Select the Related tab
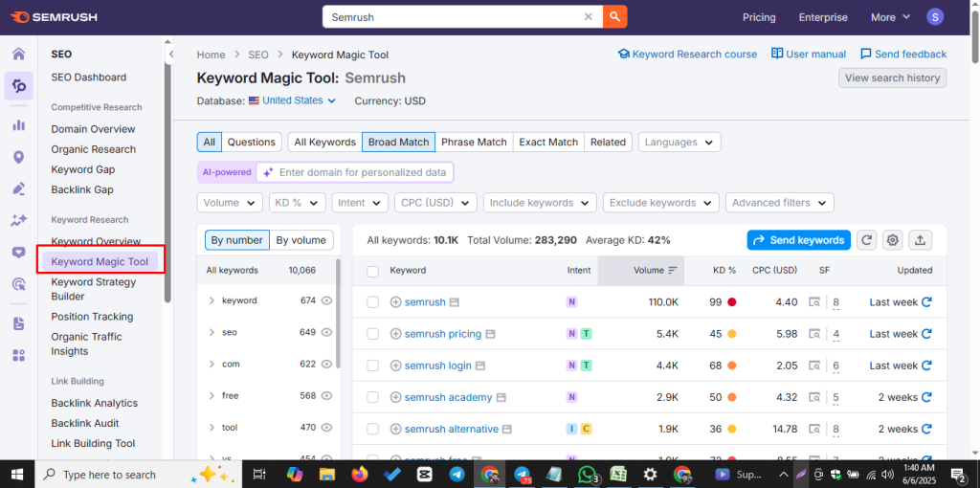The height and width of the screenshot is (488, 980). (608, 142)
